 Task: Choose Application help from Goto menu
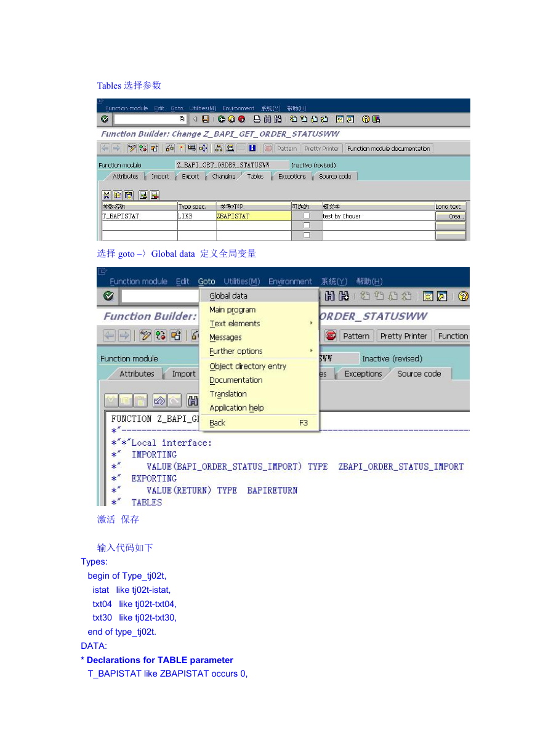tap(259, 408)
